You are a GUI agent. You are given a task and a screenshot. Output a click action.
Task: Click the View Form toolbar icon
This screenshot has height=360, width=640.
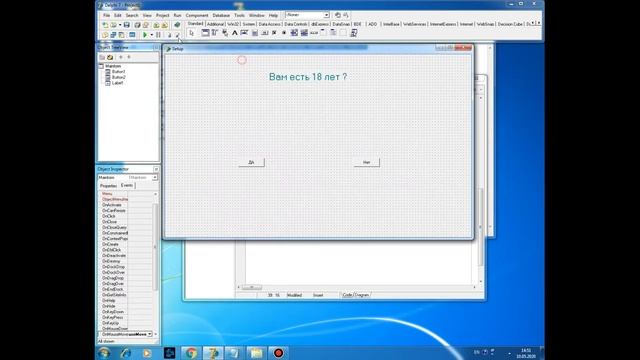[x=113, y=35]
